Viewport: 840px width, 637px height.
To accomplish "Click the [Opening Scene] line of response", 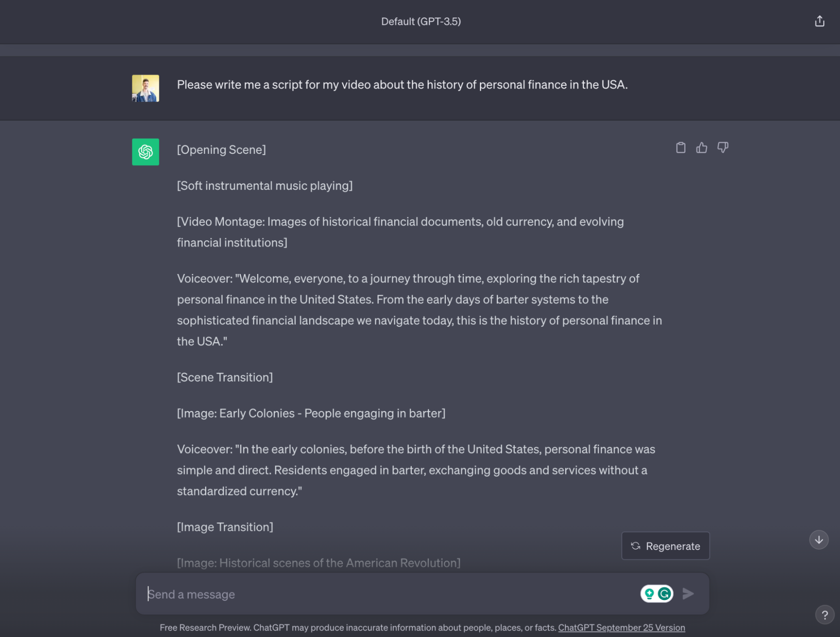I will [221, 150].
